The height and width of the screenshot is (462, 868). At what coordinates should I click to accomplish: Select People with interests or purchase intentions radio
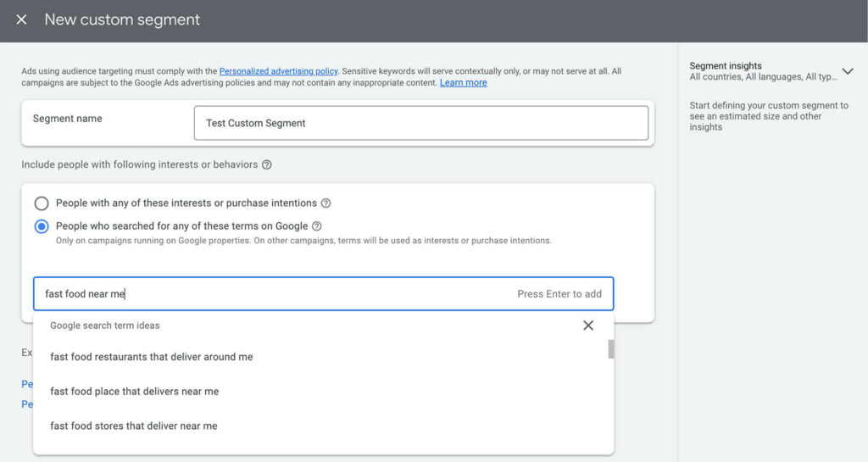coord(42,203)
